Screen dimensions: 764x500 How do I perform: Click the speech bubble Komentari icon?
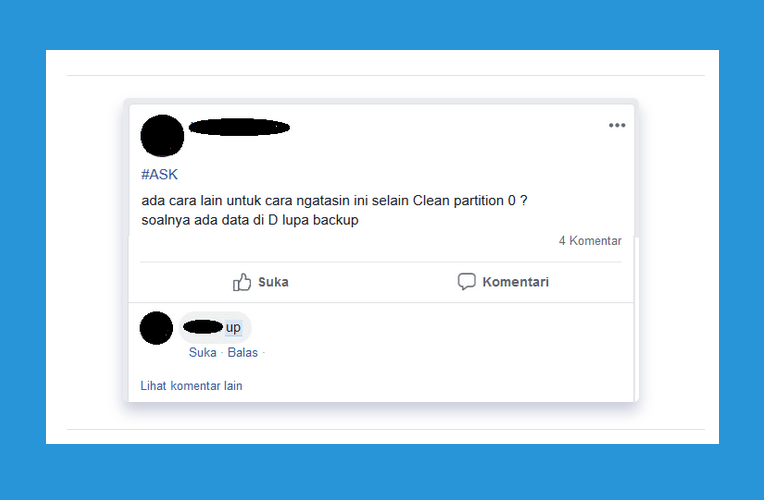coord(466,281)
